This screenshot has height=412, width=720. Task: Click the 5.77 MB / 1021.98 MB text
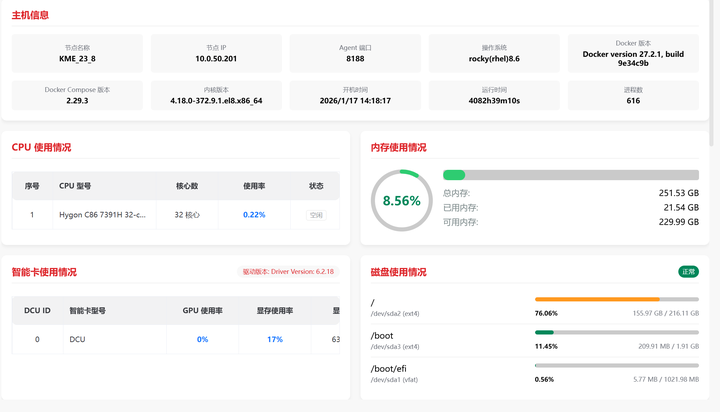(666, 379)
